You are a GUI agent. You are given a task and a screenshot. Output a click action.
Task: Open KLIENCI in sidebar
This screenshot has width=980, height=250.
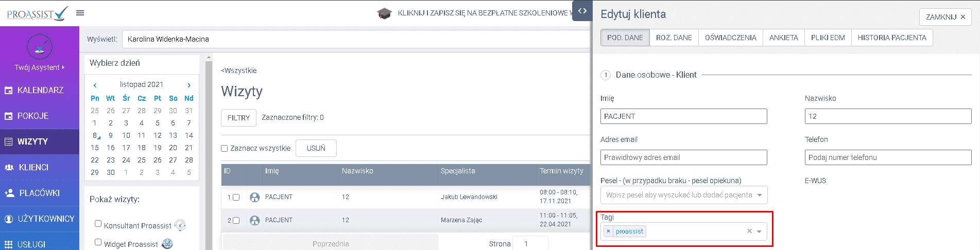[x=40, y=167]
